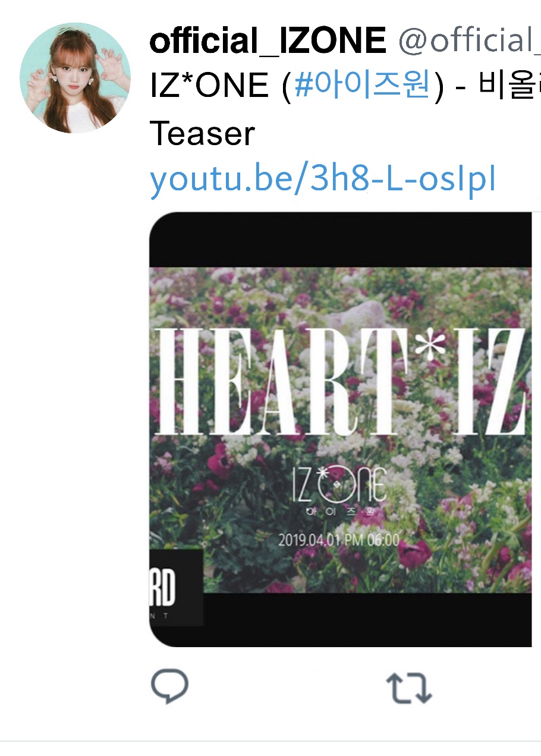Open the HEART*IZ video thumbnail
The image size is (541, 756).
click(x=340, y=429)
